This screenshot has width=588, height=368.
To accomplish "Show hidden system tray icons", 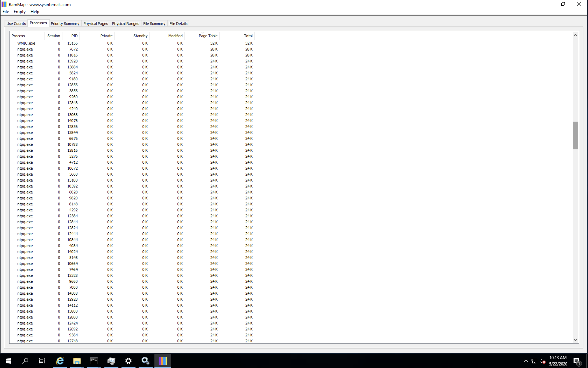I will 526,361.
